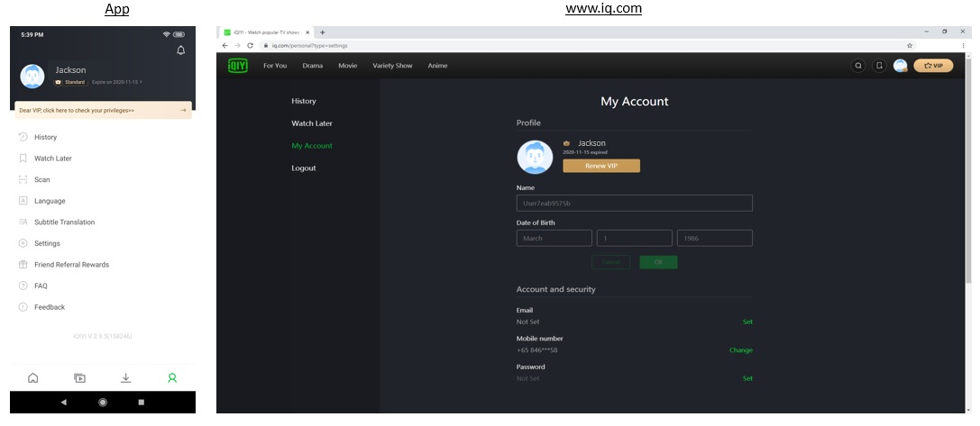The image size is (980, 426).
Task: Tap the Home tab icon in app bottom bar
Action: coord(33,378)
